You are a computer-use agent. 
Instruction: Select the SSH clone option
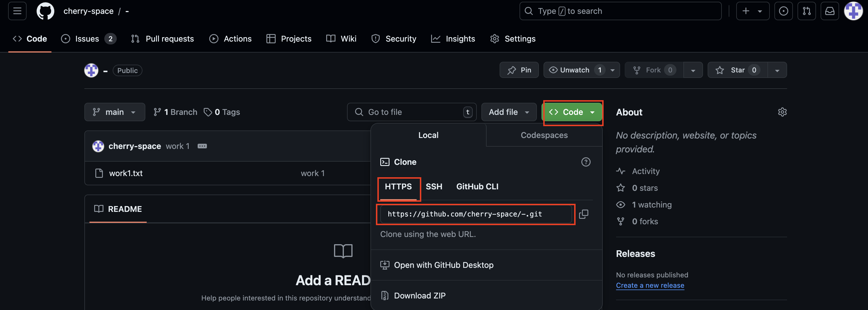(x=434, y=186)
